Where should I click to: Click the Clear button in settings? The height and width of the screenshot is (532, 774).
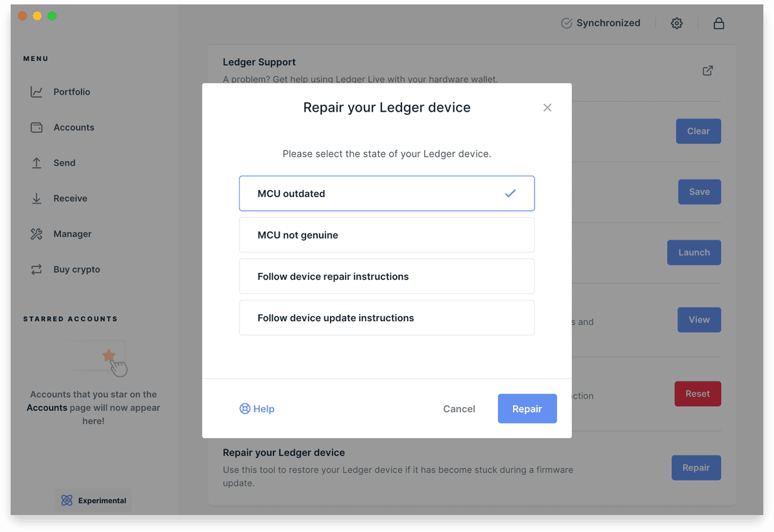[699, 131]
